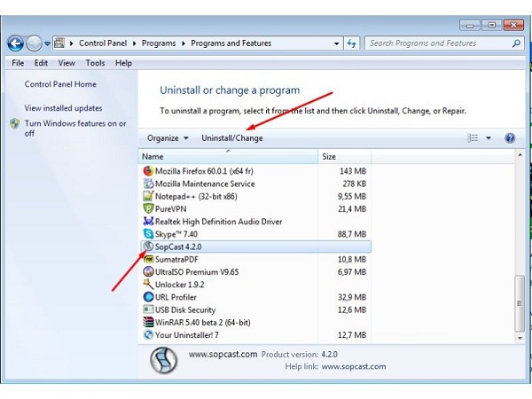The image size is (532, 399).
Task: Click the WinRAR 5.40 beta icon
Action: [x=148, y=323]
